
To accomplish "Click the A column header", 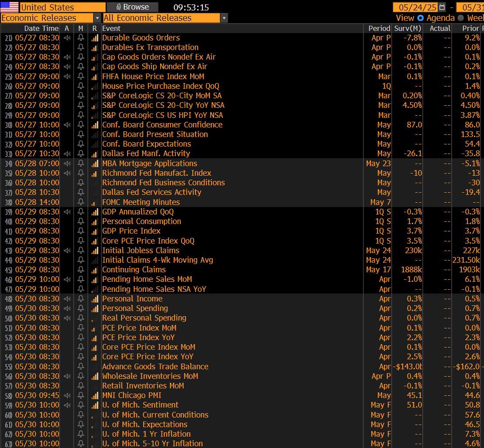I will [x=67, y=28].
